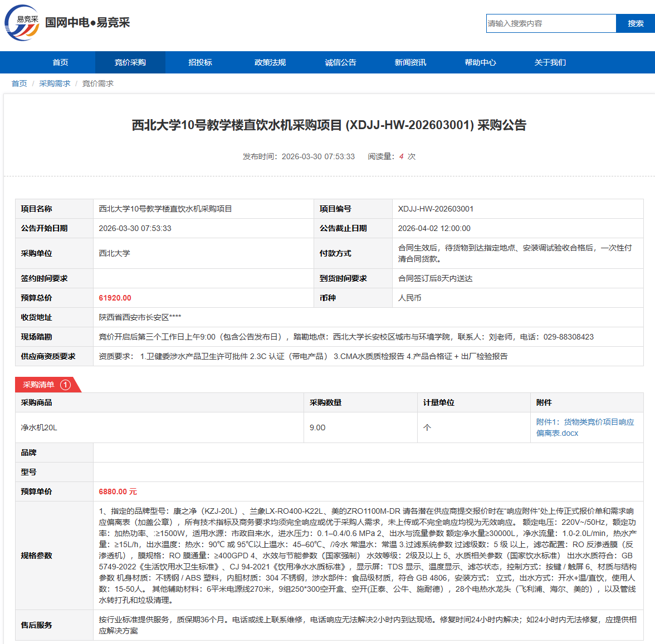The image size is (655, 644).
Task: Open the 政策法规 navigation item
Action: coord(270,62)
